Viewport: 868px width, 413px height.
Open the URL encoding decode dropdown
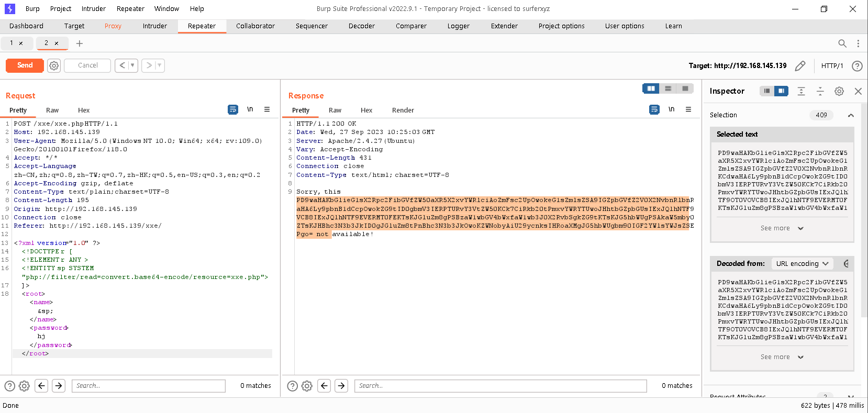point(803,264)
